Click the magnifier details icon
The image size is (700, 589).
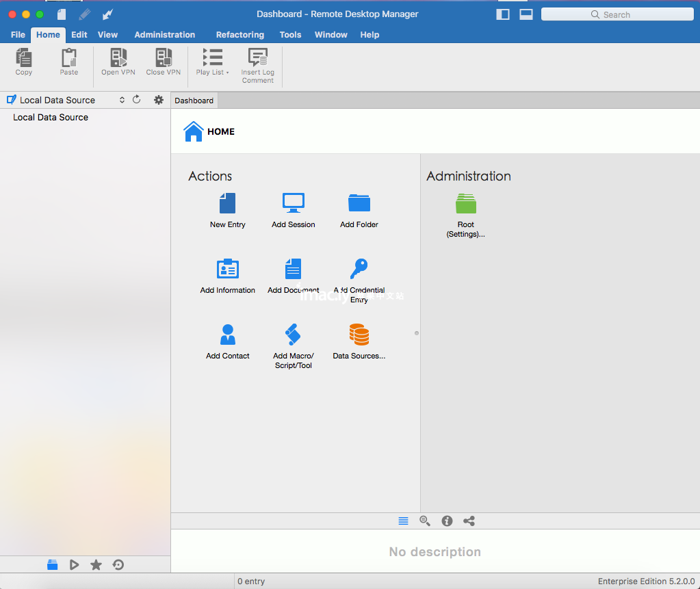tap(425, 521)
